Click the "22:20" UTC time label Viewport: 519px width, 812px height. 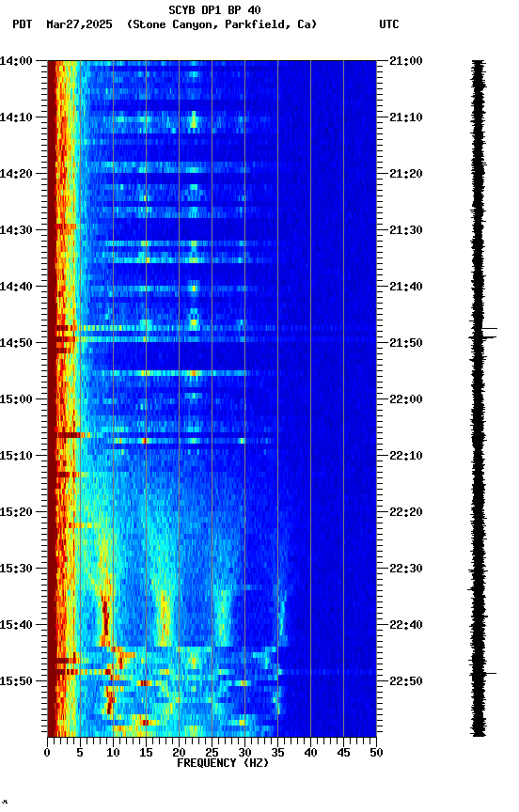point(406,513)
